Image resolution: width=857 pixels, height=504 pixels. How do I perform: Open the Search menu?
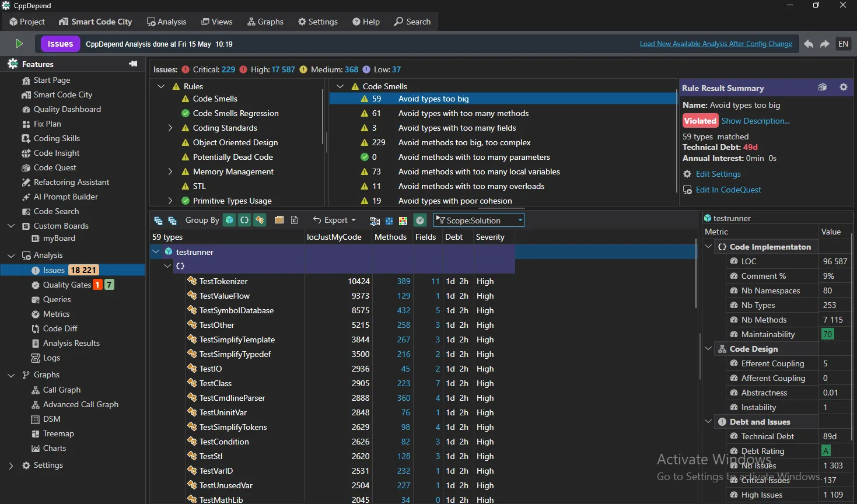tap(412, 22)
